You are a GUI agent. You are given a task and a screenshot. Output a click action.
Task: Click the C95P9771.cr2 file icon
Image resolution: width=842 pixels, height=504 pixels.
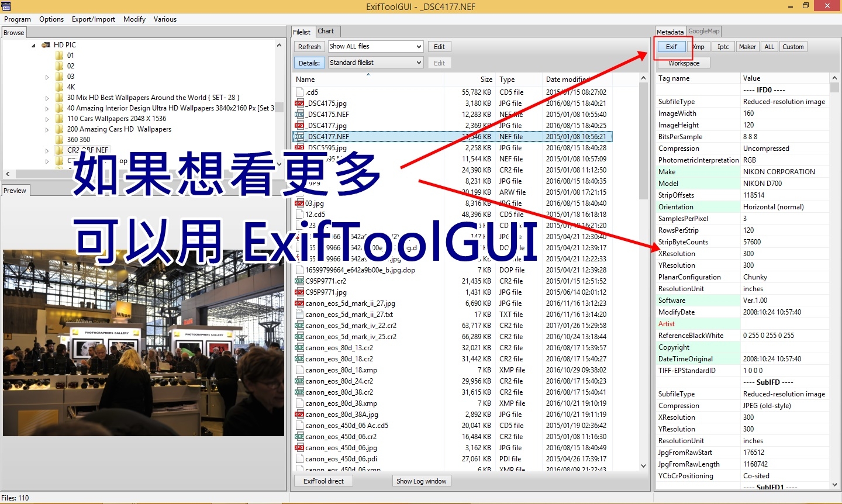pyautogui.click(x=299, y=281)
